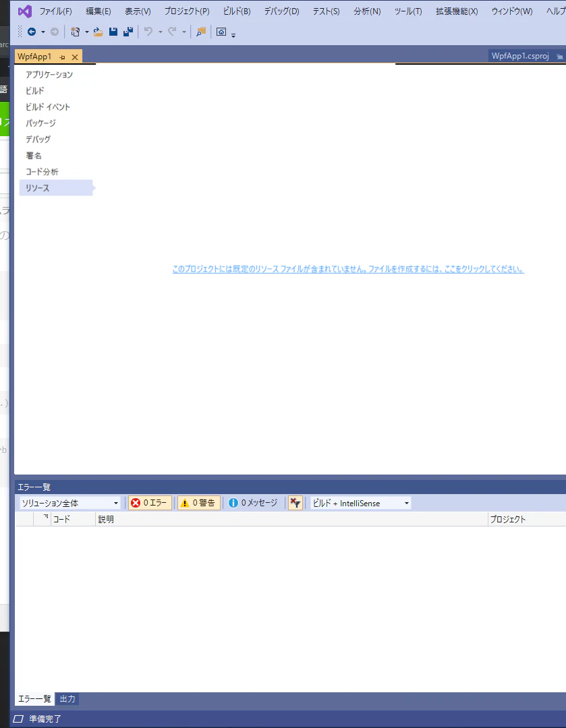The image size is (566, 728).
Task: Open the 編集(E) menu
Action: (x=98, y=11)
